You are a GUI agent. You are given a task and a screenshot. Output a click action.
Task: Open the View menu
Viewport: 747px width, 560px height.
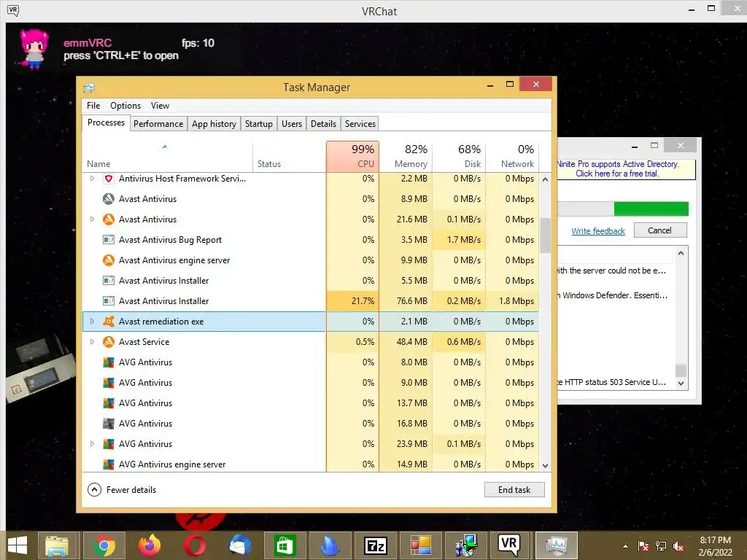click(160, 106)
